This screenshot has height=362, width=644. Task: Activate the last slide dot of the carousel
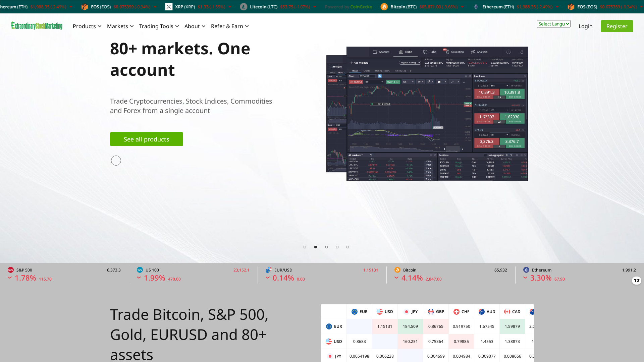tap(348, 247)
